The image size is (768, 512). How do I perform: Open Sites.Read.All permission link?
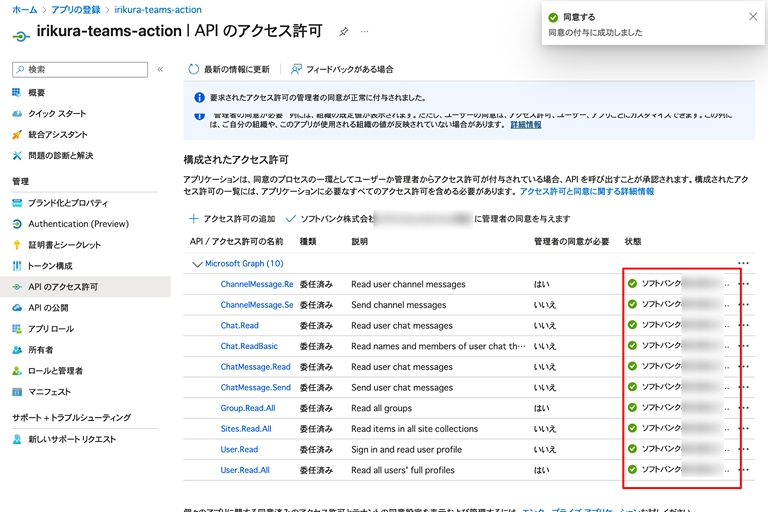click(x=246, y=429)
